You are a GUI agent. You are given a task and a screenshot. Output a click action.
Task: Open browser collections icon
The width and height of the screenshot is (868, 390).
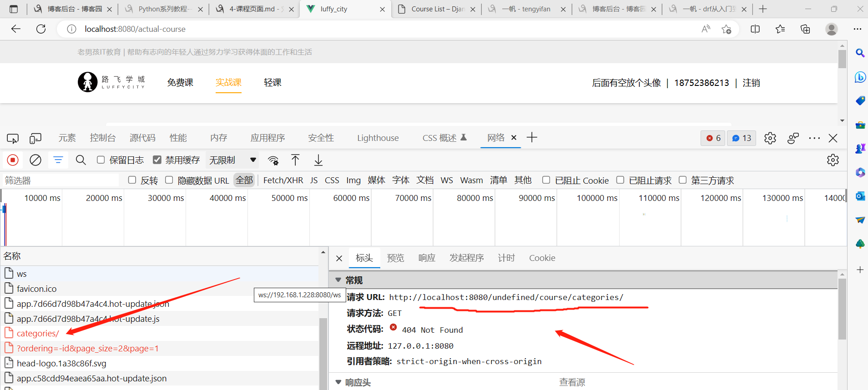click(805, 29)
